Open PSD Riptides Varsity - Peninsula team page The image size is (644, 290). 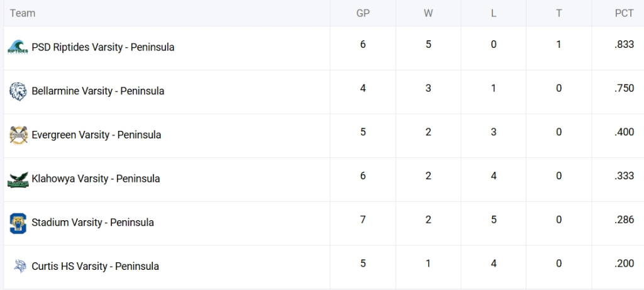click(x=103, y=47)
